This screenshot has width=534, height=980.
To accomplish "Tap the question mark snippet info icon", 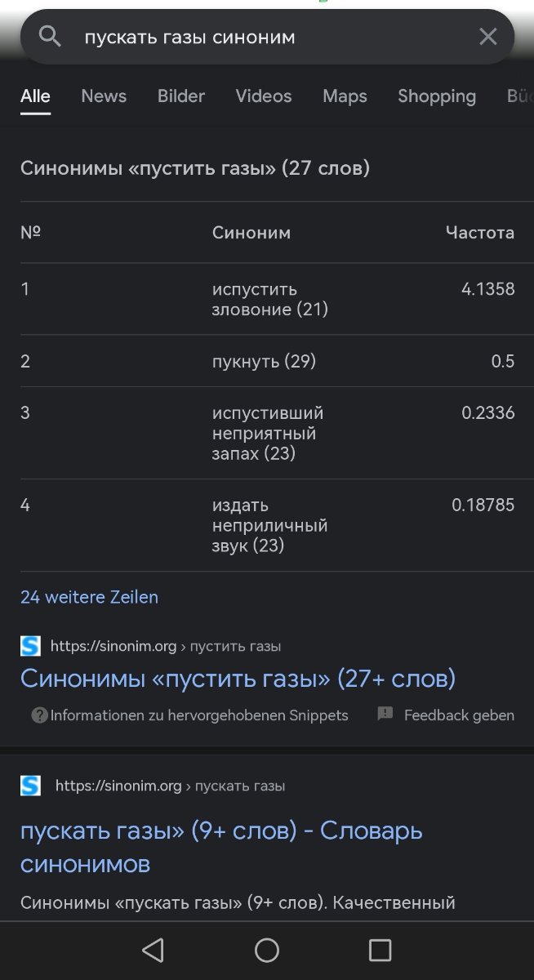I will pos(39,715).
